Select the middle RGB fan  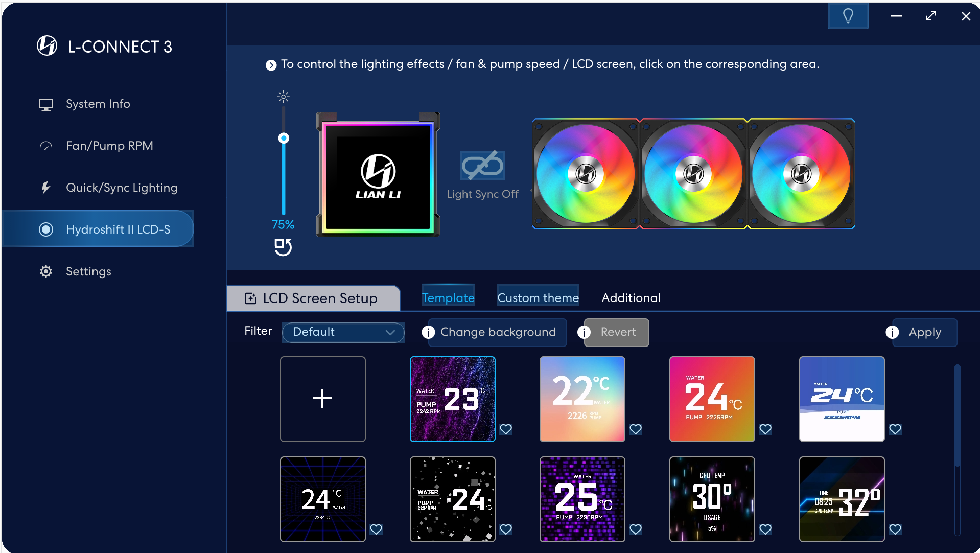tap(693, 174)
